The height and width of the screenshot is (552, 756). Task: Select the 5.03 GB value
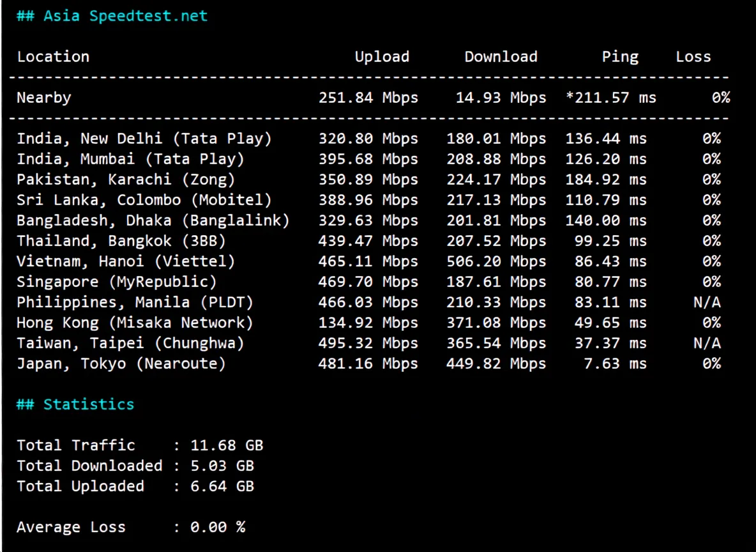pyautogui.click(x=222, y=466)
